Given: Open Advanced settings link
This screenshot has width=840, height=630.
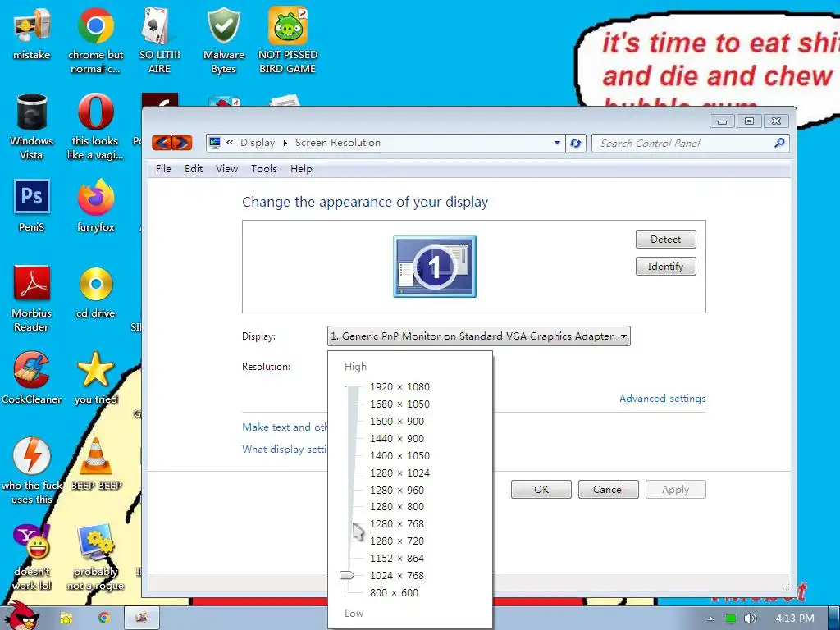Looking at the screenshot, I should 662,398.
